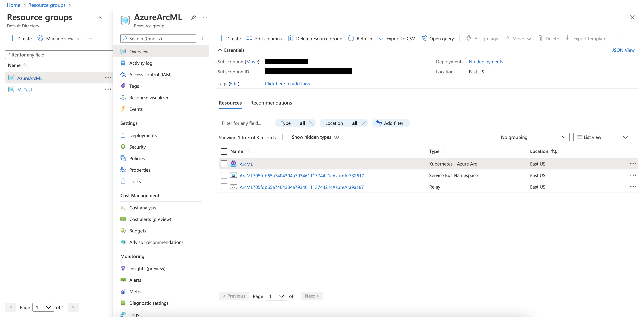Click here to add tags link
The width and height of the screenshot is (644, 317).
coord(287,84)
